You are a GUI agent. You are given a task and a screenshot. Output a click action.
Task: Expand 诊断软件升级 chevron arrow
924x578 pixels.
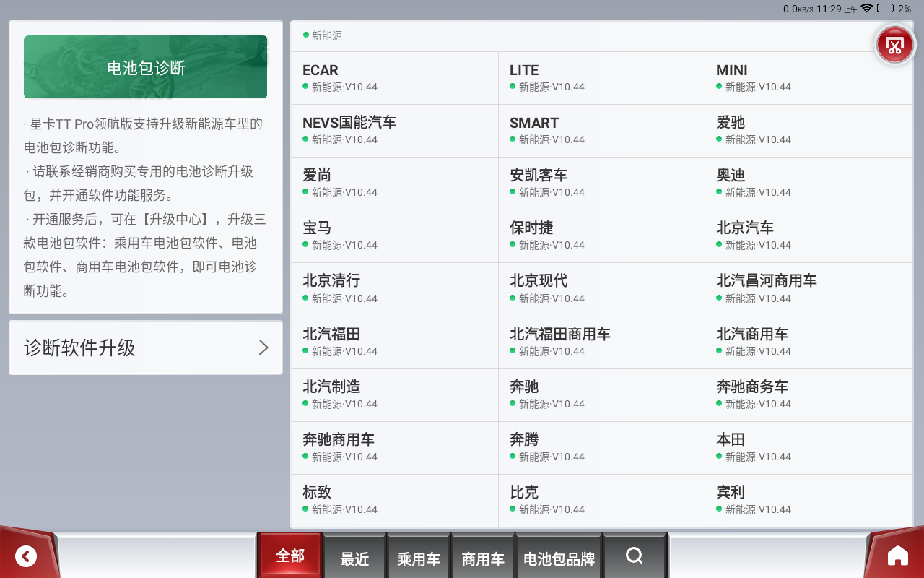tap(263, 348)
